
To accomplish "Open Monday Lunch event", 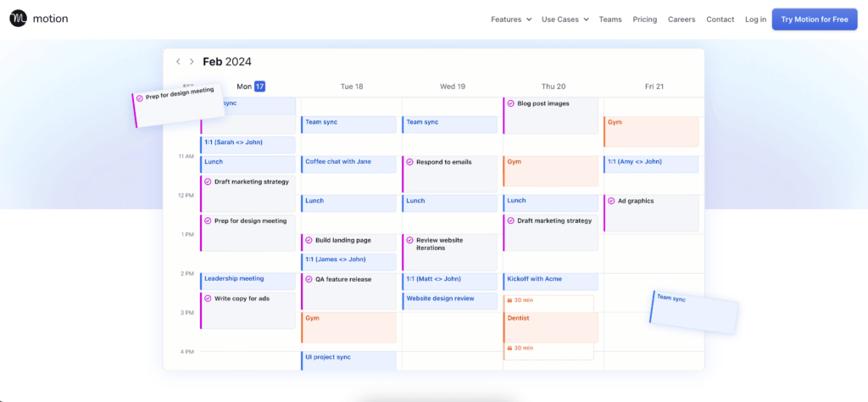I will click(x=248, y=165).
